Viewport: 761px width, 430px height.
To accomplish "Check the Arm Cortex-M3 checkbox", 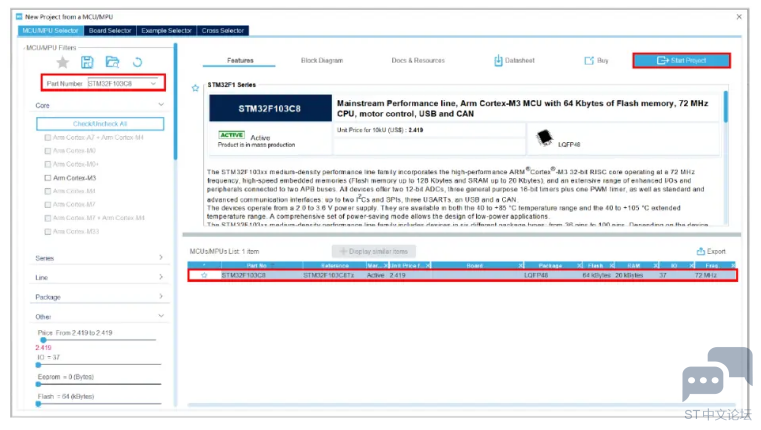I will 48,178.
